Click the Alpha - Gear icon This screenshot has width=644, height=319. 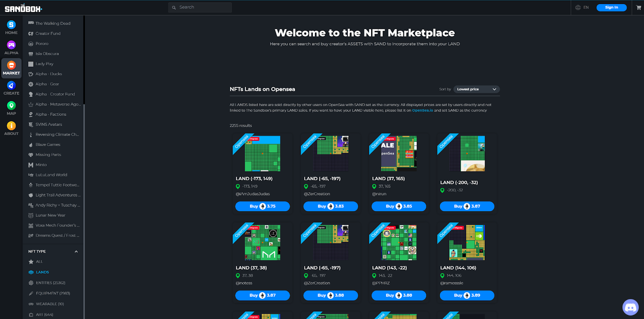(31, 84)
